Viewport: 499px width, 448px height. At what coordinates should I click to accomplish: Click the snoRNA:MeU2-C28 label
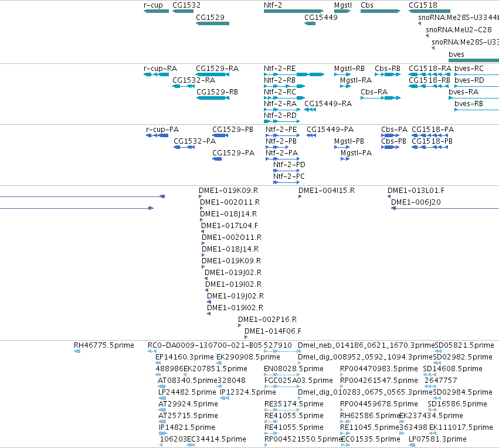pyautogui.click(x=459, y=29)
